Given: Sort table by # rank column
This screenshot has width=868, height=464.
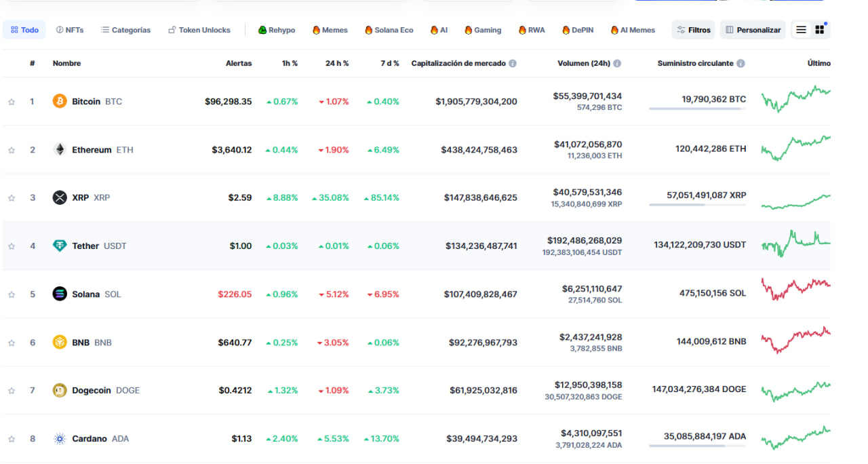Looking at the screenshot, I should 32,63.
